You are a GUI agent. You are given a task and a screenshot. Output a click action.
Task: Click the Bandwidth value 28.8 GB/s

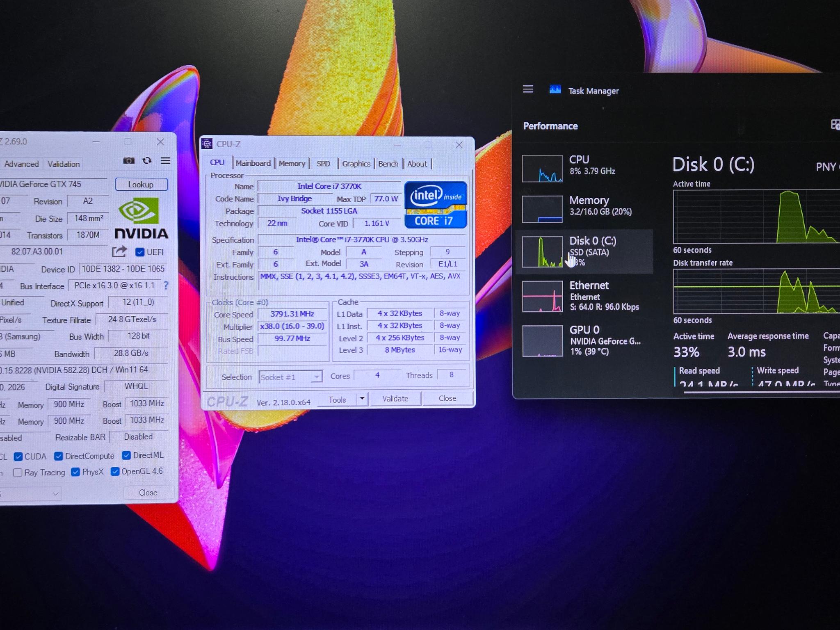pos(131,353)
